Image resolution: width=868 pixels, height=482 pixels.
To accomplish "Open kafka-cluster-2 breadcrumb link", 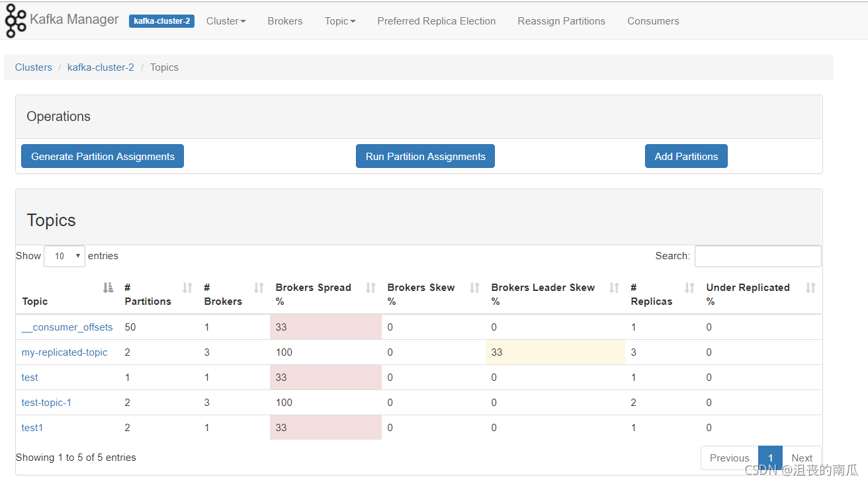I will point(101,67).
